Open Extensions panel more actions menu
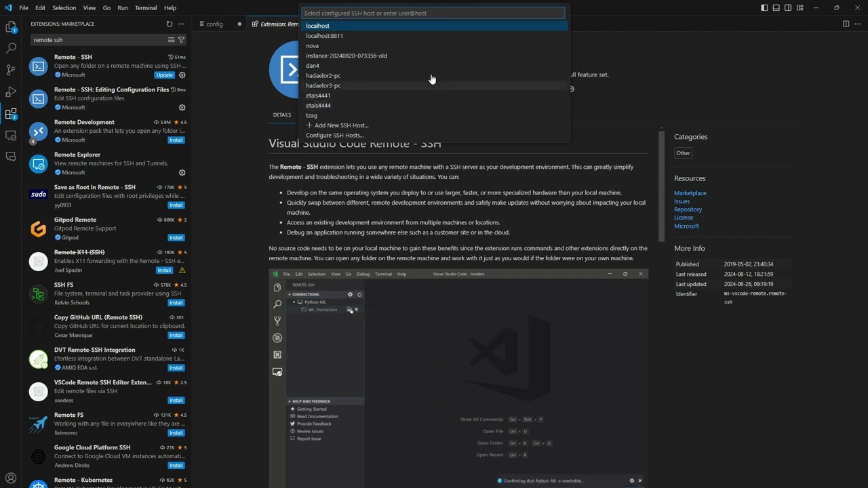 [181, 24]
